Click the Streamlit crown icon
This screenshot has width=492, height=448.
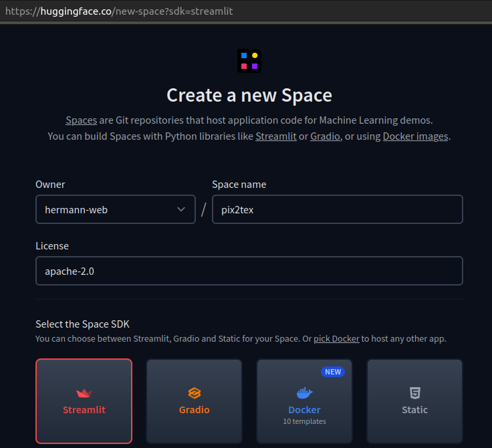coord(84,393)
